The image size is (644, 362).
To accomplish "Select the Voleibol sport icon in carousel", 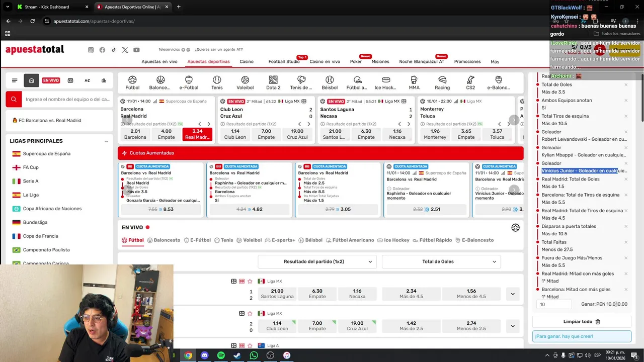I will pos(245,83).
